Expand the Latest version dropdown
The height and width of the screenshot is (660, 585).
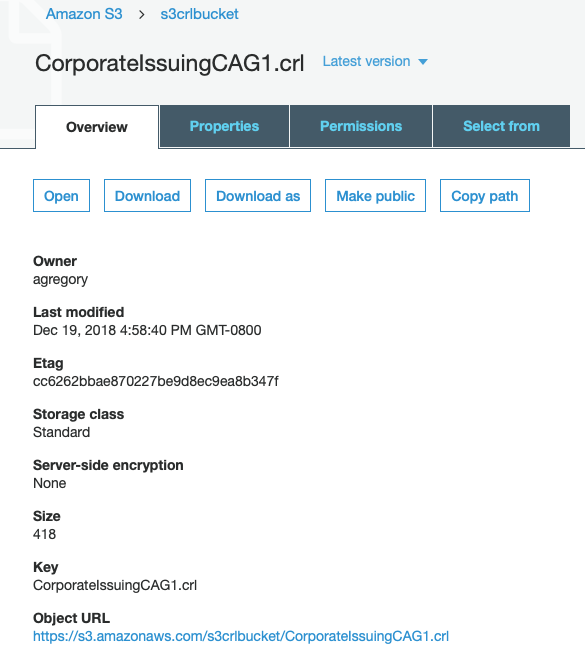click(375, 61)
